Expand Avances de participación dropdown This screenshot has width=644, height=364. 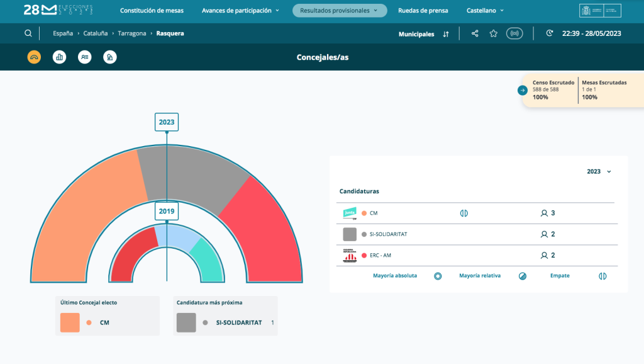click(240, 11)
